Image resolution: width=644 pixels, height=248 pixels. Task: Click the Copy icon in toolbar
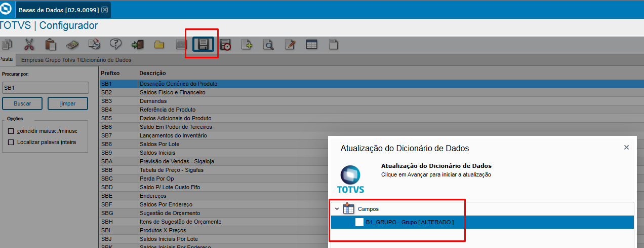click(x=6, y=45)
